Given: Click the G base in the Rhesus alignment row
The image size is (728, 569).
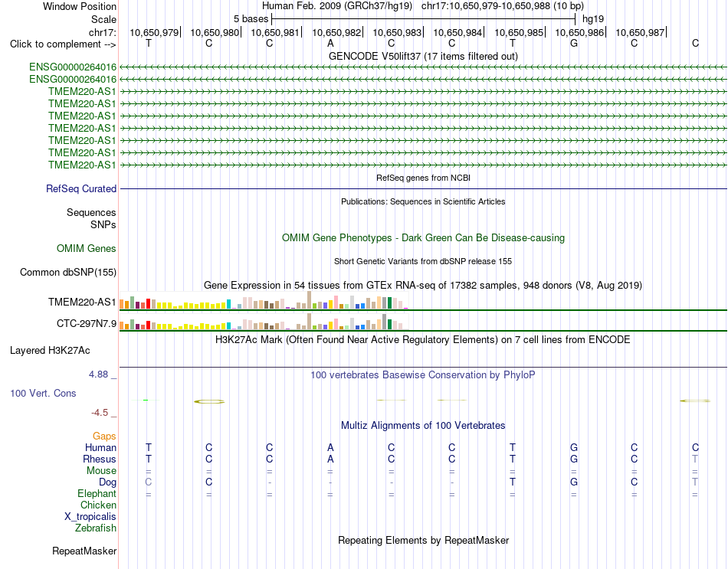Looking at the screenshot, I should tap(574, 459).
